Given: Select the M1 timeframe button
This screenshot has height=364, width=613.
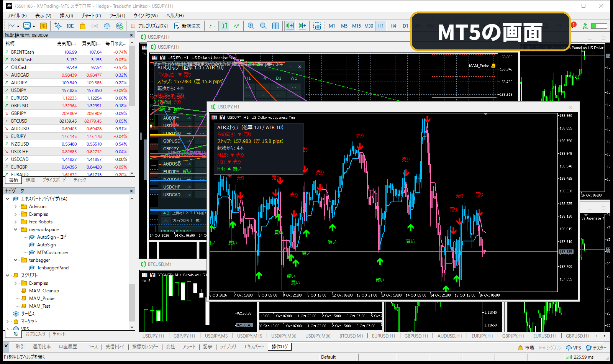Looking at the screenshot, I should tap(332, 26).
